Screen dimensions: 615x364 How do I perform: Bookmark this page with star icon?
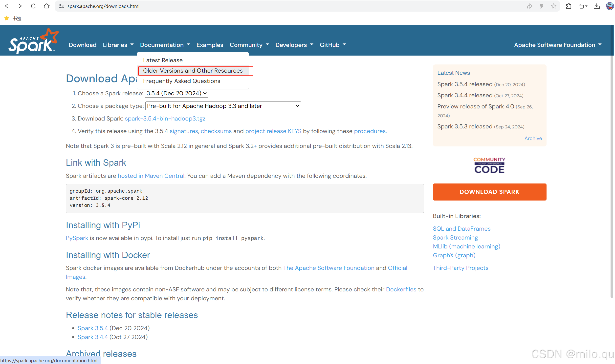tap(553, 6)
